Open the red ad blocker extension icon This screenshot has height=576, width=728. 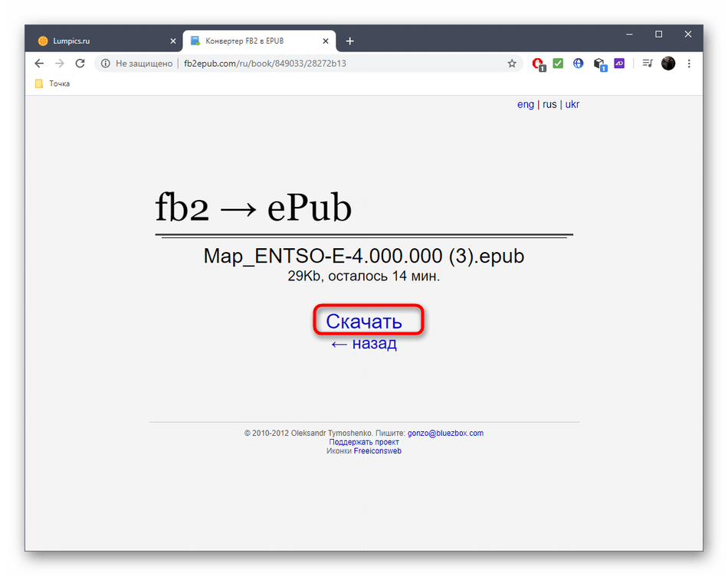(x=539, y=64)
